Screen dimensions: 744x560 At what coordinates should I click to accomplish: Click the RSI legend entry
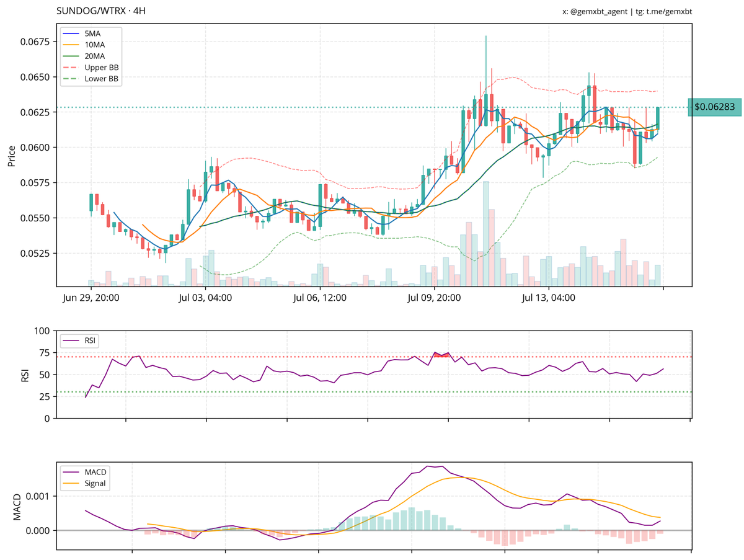(79, 340)
